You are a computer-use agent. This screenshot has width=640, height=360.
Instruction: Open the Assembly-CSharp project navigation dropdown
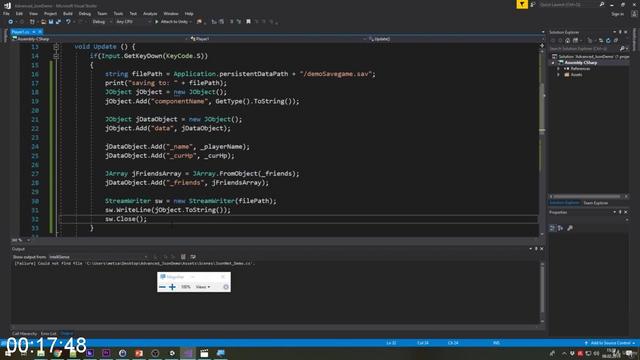[x=100, y=39]
